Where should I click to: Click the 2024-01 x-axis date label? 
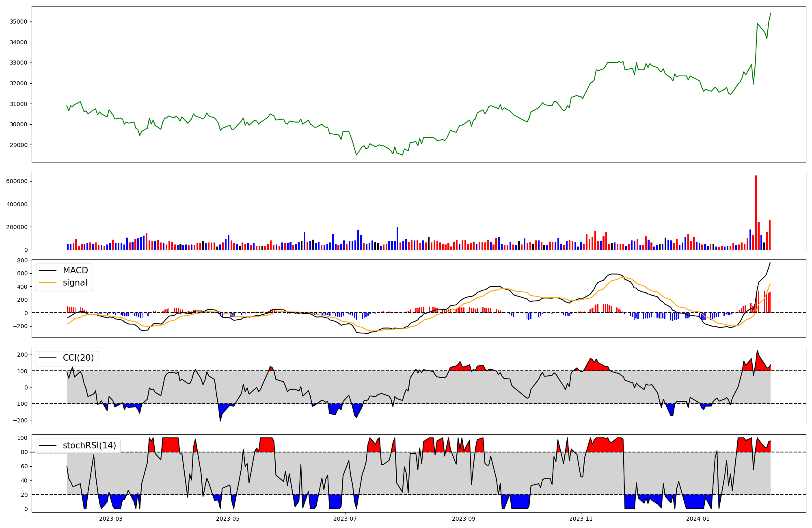698,519
